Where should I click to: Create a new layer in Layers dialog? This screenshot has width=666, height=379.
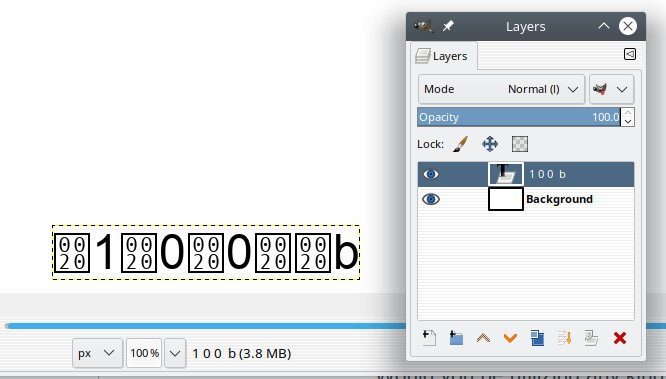429,338
